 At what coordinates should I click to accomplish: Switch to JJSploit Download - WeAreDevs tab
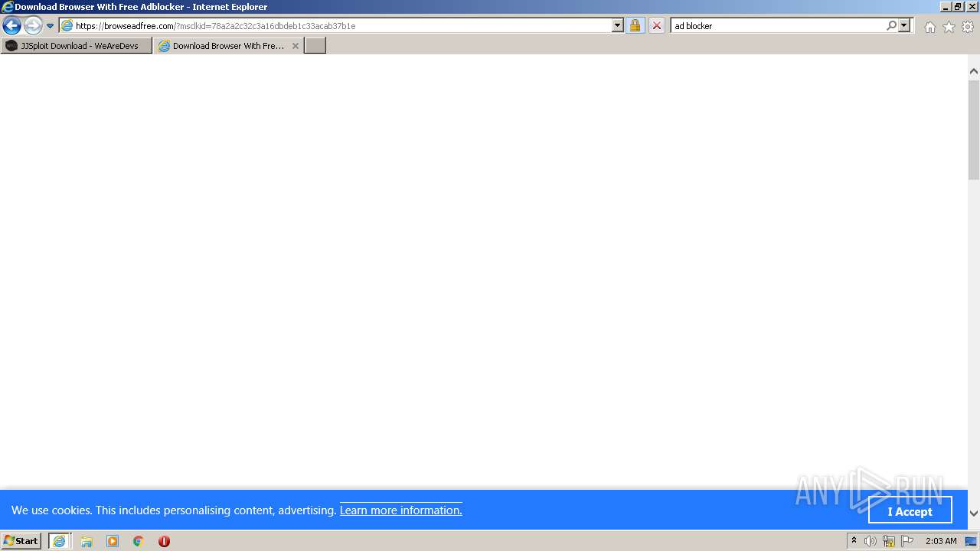click(77, 46)
